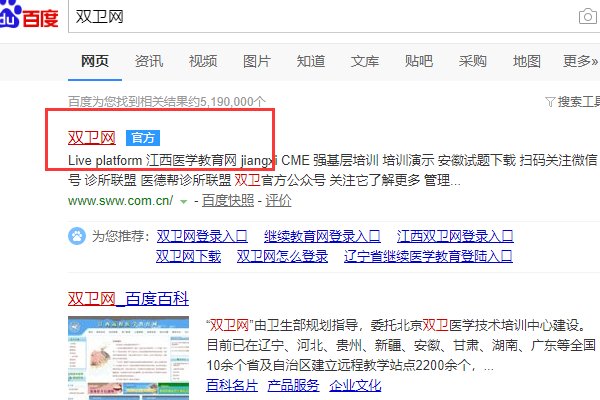This screenshot has height=400, width=600.
Task: Open the 地图 tab
Action: [x=527, y=61]
